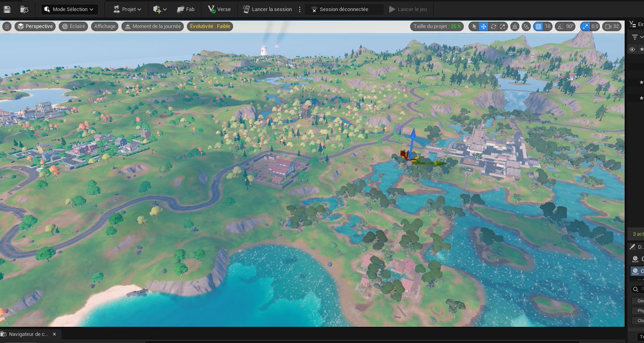Select the first actor row in Details
The height and width of the screenshot is (343, 644).
click(637, 259)
